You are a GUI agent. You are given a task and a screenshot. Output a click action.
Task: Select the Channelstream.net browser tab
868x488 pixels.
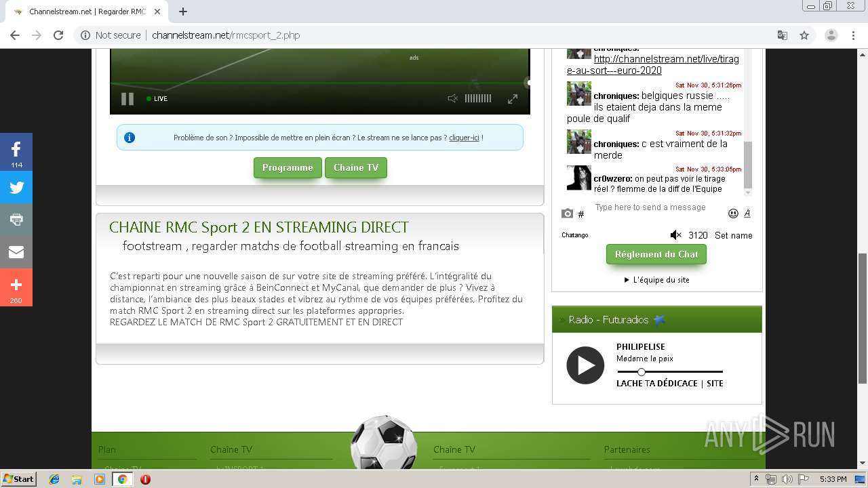[86, 12]
